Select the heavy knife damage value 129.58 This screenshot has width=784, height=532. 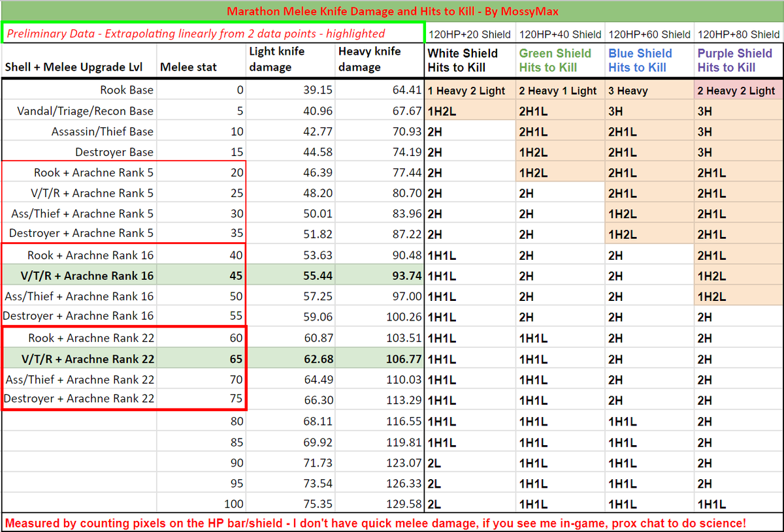click(380, 504)
